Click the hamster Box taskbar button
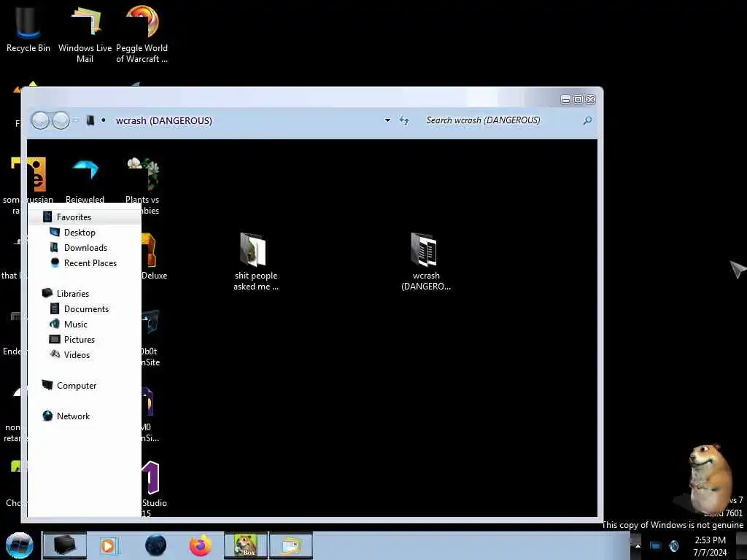The height and width of the screenshot is (560, 747). point(246,545)
